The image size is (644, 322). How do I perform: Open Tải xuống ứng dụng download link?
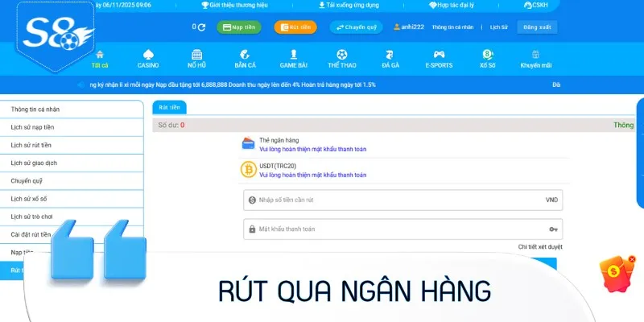[x=349, y=6]
